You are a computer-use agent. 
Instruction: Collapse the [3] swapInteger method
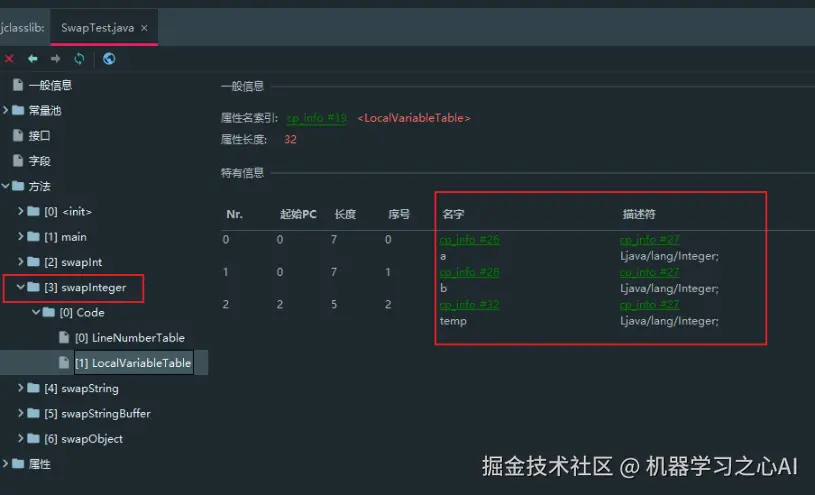click(x=21, y=287)
